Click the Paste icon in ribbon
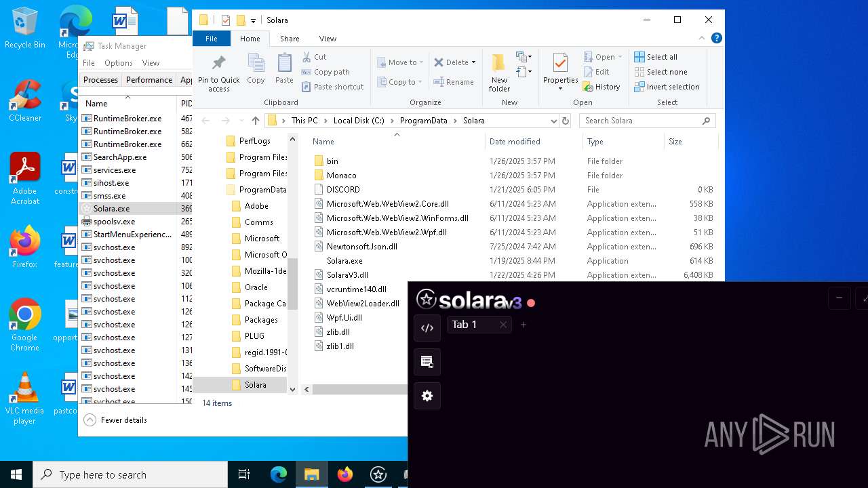This screenshot has width=868, height=488. point(284,69)
